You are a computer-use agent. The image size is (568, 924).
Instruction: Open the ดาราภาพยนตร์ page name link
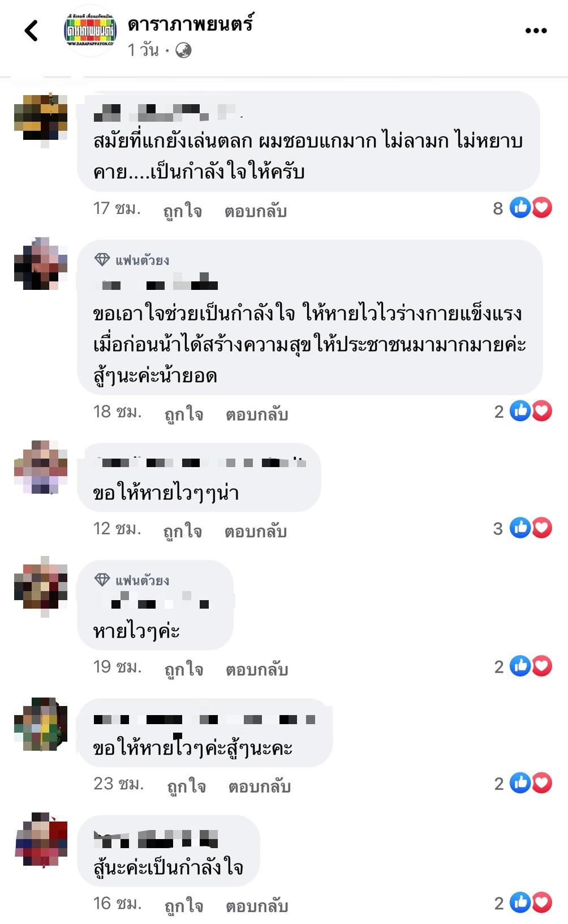point(191,24)
